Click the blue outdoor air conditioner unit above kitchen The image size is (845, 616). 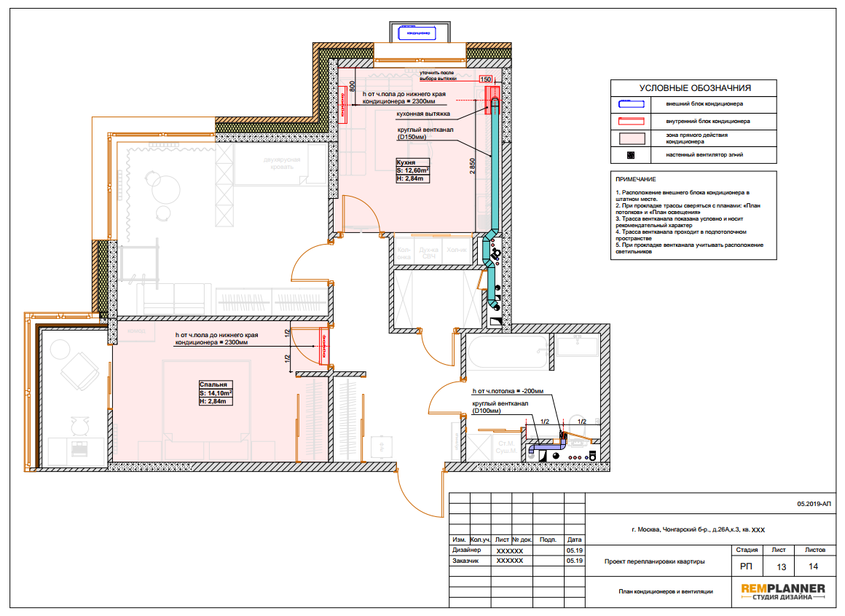419,33
